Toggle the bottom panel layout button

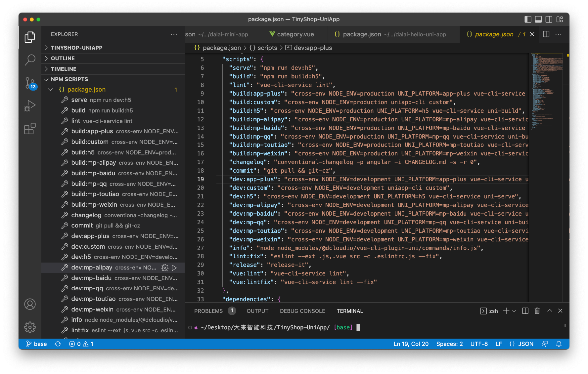coord(538,19)
